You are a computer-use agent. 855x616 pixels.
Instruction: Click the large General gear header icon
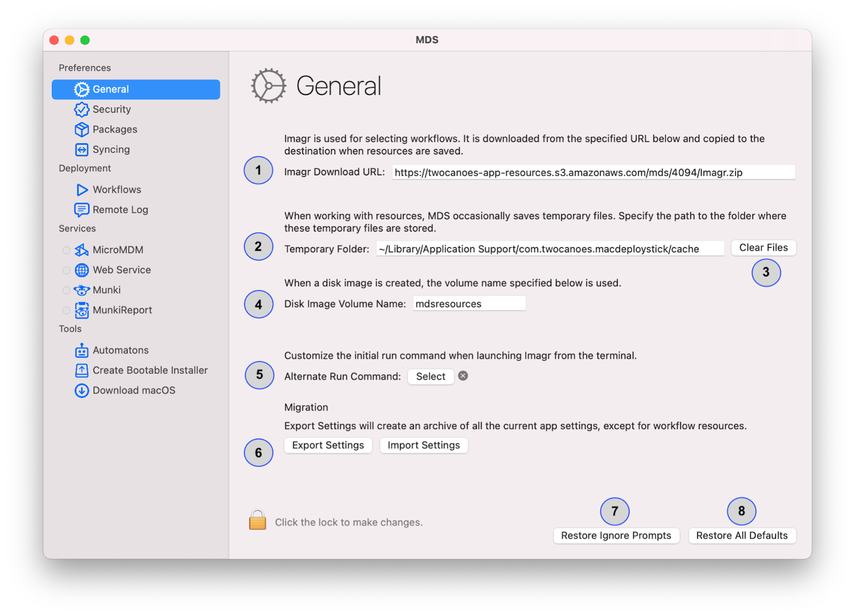[x=269, y=85]
